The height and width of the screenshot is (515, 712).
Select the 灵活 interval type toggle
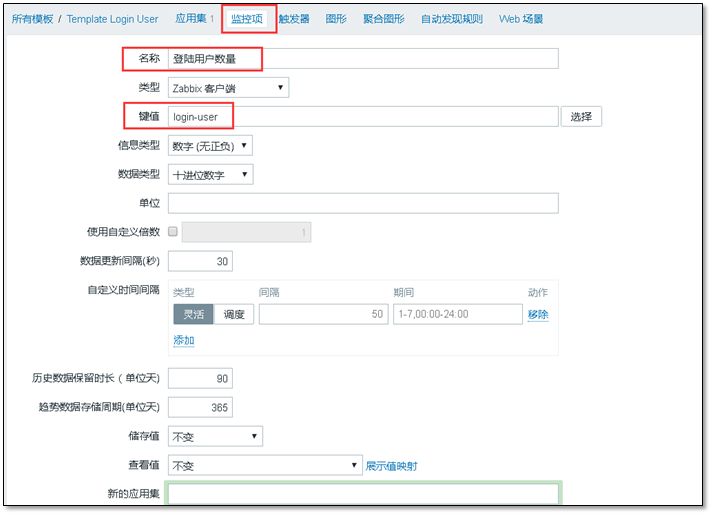193,314
